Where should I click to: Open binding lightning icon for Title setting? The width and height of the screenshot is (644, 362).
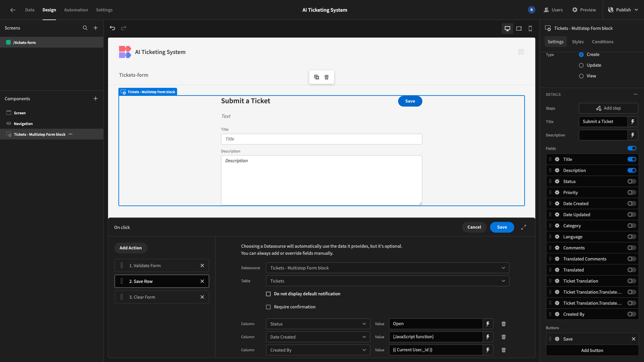coord(633,122)
